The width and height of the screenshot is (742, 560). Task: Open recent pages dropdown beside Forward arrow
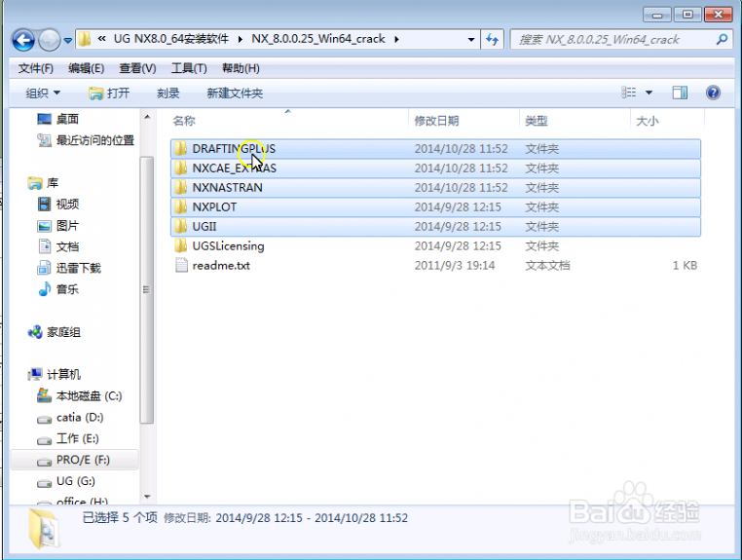point(67,41)
